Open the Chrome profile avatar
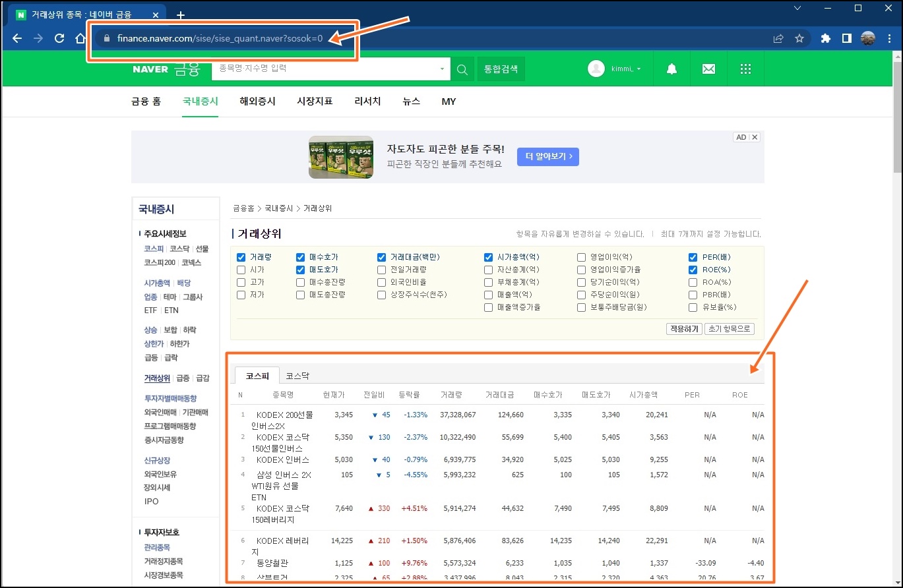This screenshot has height=588, width=903. [868, 38]
